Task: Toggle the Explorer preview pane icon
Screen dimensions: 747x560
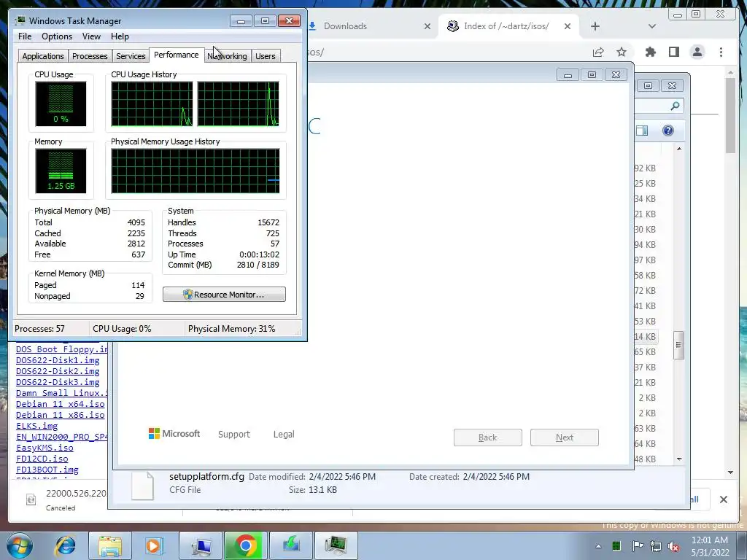Action: click(642, 131)
